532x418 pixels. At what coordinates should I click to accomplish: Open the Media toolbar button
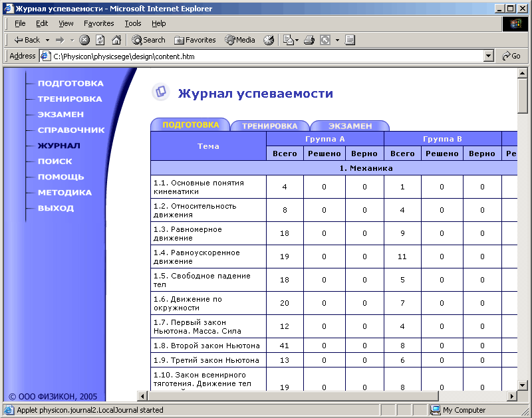click(x=240, y=40)
